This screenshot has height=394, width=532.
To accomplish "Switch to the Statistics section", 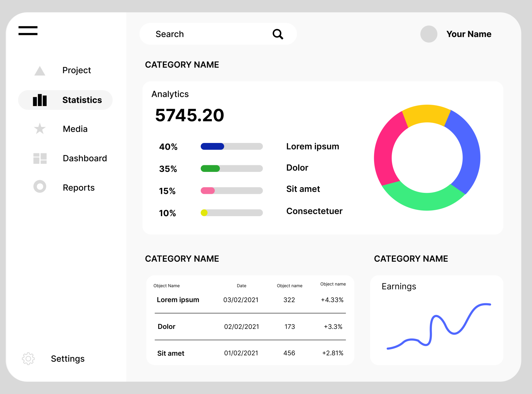I will 82,100.
